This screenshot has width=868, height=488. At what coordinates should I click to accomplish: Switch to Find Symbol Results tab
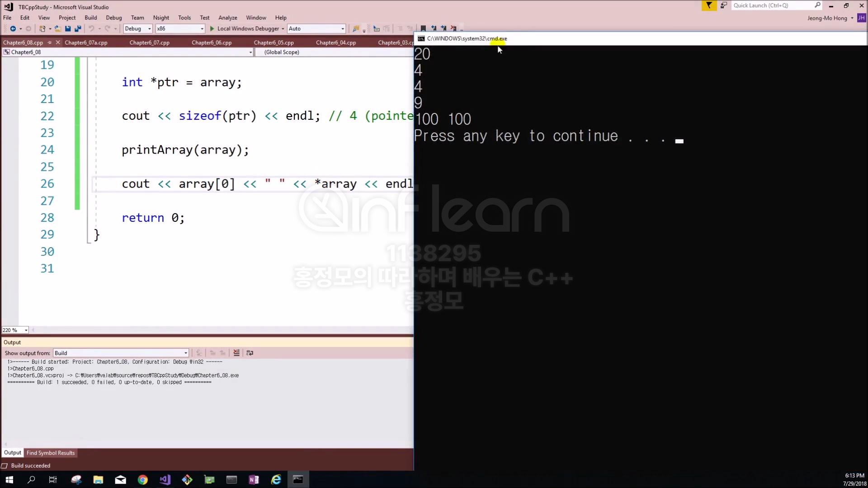click(x=51, y=453)
